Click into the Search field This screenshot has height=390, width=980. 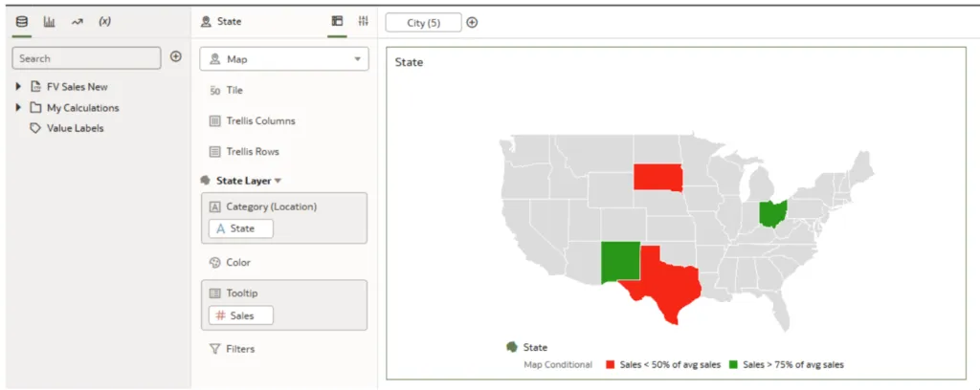pos(86,58)
